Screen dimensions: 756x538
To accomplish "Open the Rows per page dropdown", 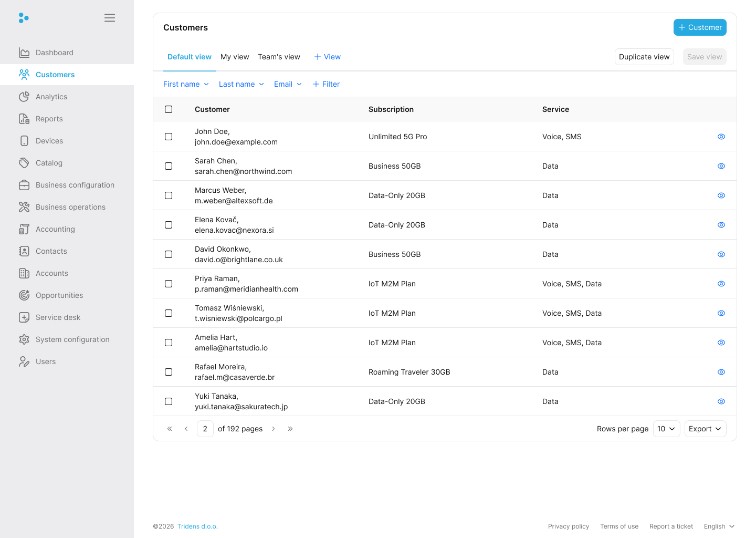I will pos(666,429).
